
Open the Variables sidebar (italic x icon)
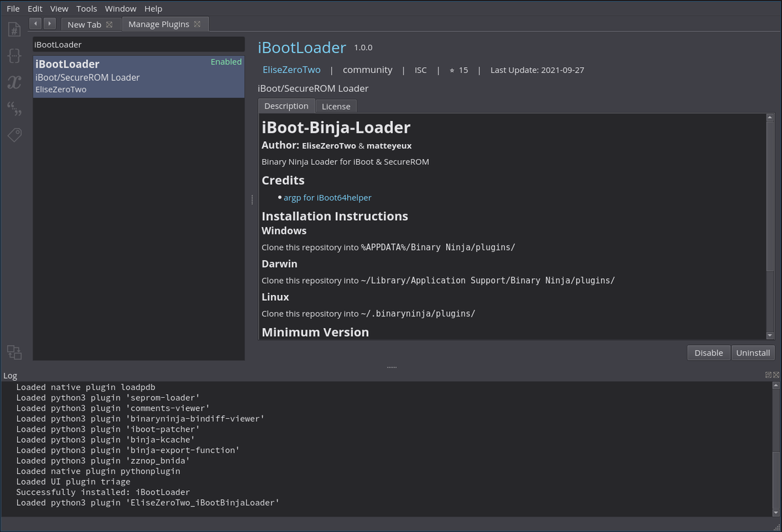[x=14, y=81]
